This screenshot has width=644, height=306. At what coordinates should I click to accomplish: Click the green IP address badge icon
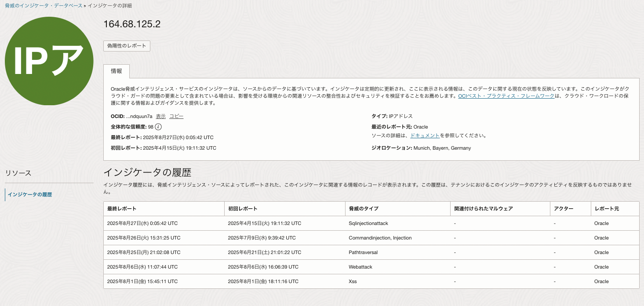[49, 61]
